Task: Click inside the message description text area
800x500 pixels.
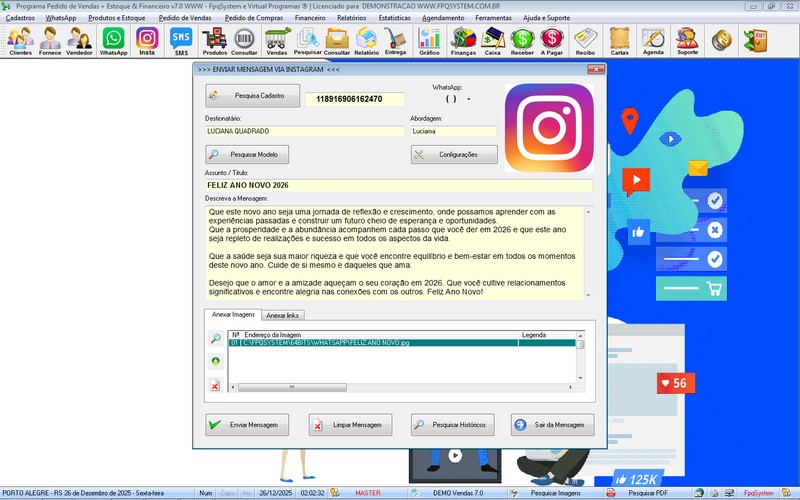Action: 394,253
